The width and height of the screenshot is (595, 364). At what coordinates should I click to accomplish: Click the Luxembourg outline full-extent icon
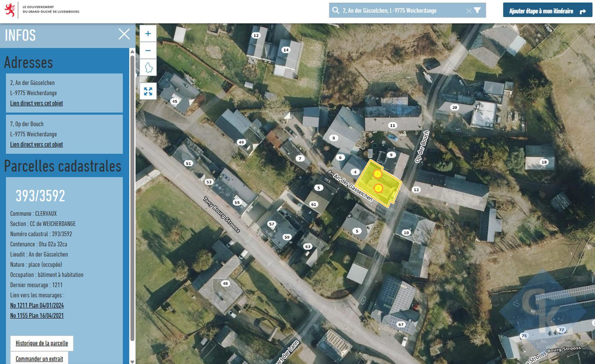tap(148, 68)
